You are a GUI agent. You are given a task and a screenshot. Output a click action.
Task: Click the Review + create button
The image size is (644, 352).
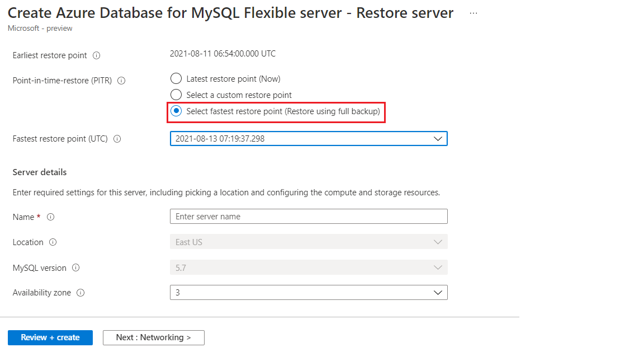tap(50, 337)
